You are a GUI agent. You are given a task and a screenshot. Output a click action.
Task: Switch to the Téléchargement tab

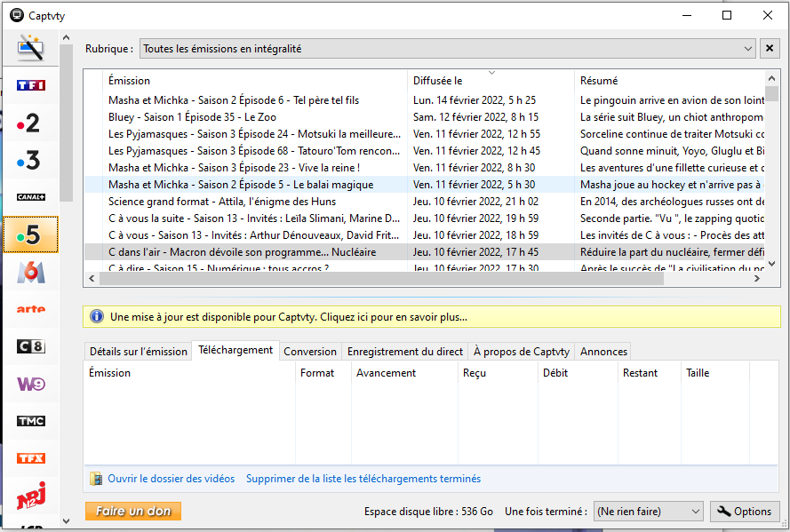click(235, 350)
